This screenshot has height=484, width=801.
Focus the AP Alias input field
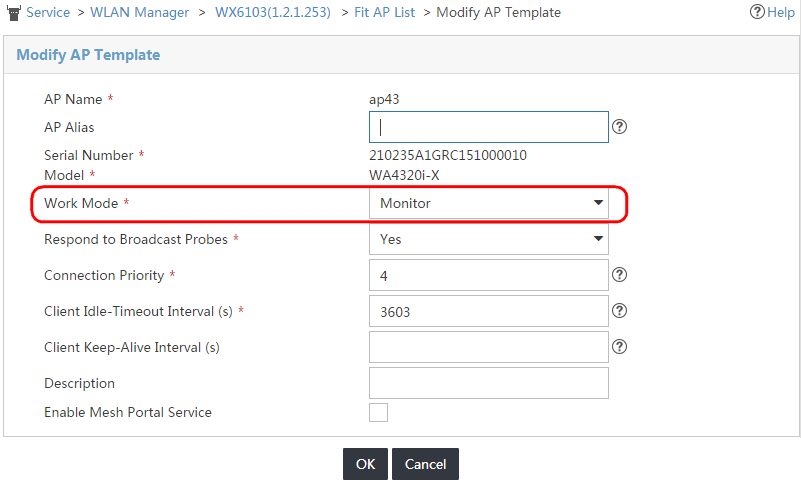(x=489, y=127)
